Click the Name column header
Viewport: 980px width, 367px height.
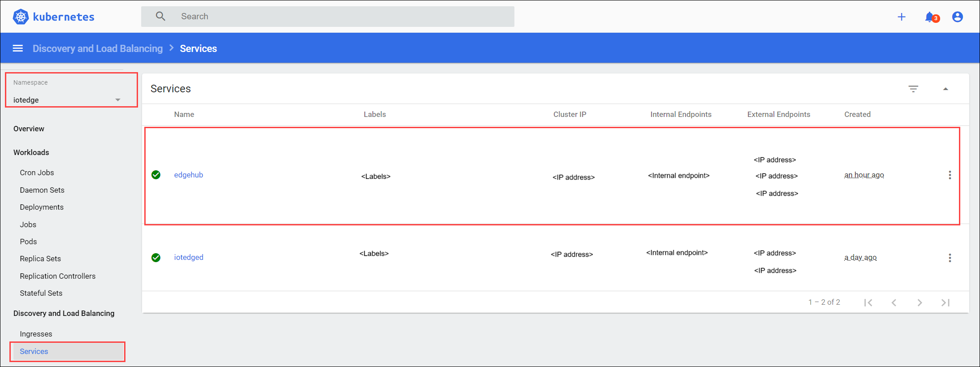(184, 114)
